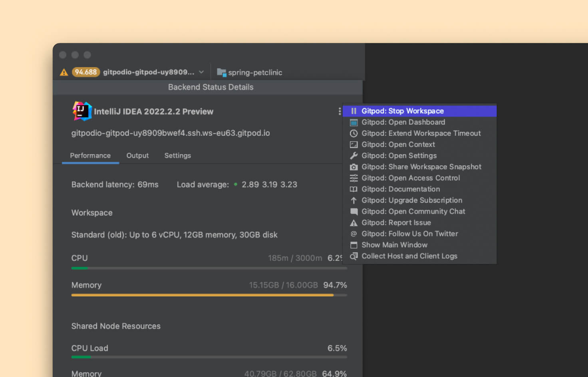Click the workspace CPU usage progress bar
588x377 pixels.
pos(209,268)
